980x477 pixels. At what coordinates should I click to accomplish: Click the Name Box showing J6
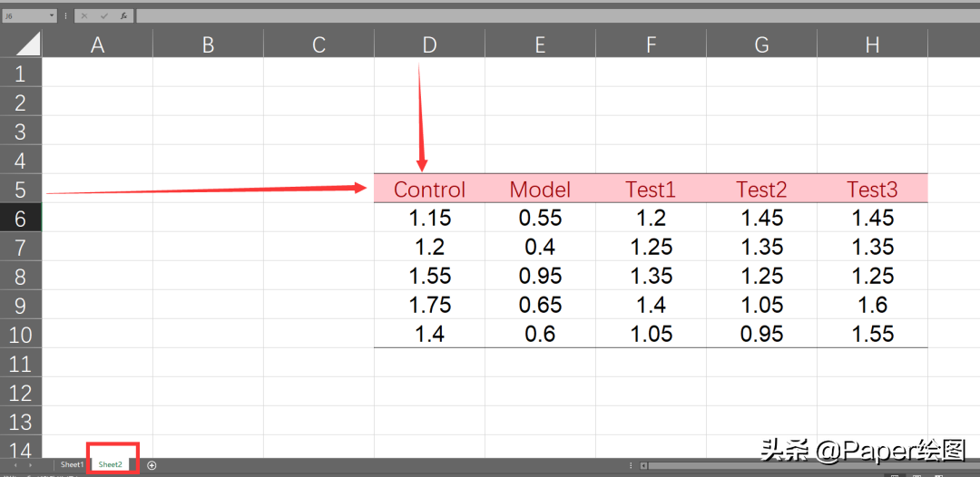(23, 15)
